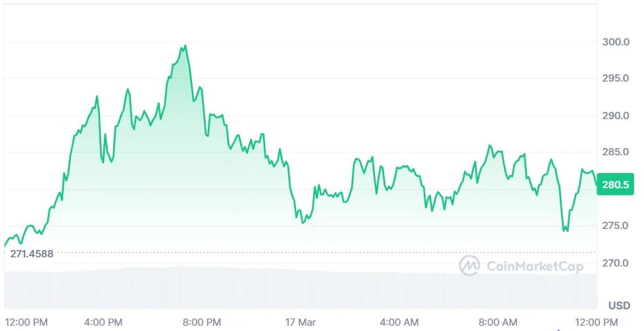Click the rightmost 12:00 PM time label
644x331 pixels.
597,322
